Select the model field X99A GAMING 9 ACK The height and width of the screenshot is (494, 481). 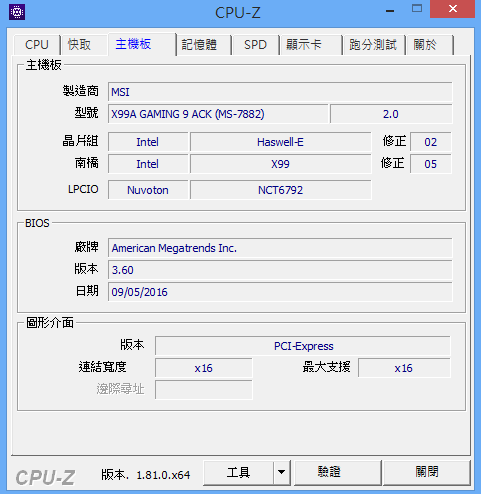tap(218, 114)
